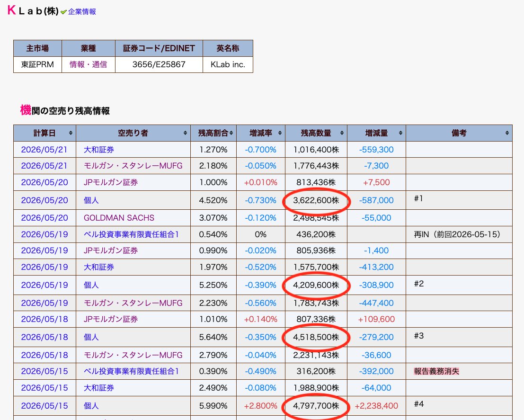Open the 情報・通信 industry link
524x420 pixels.
tap(88, 64)
